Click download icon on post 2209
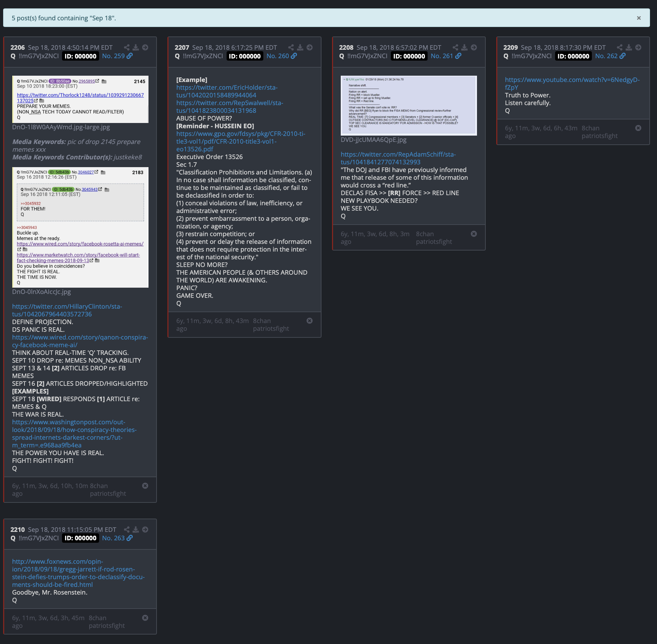This screenshot has height=644, width=657. 629,47
